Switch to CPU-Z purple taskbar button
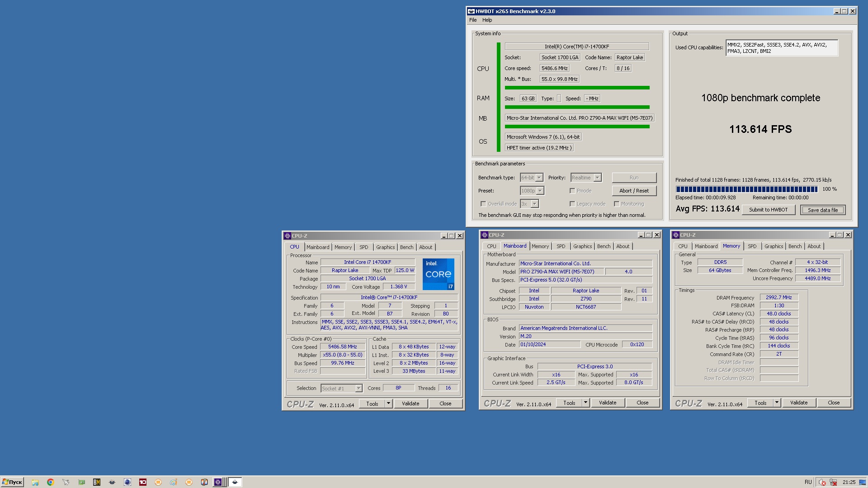The height and width of the screenshot is (488, 868). pyautogui.click(x=219, y=482)
